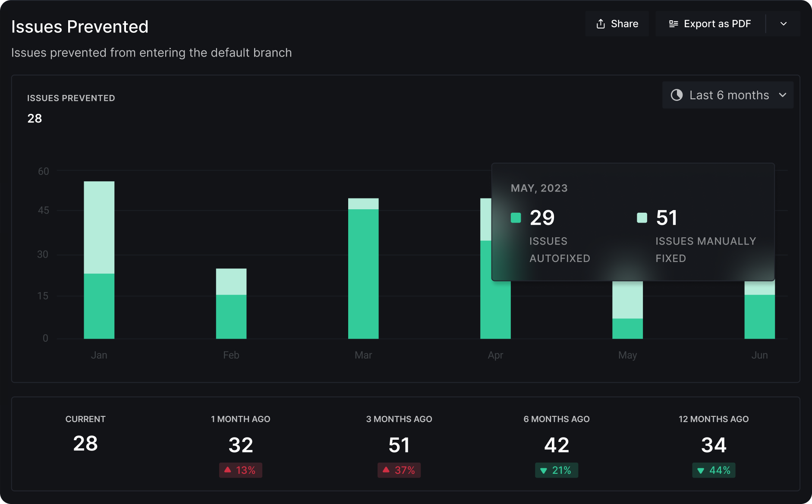Viewport: 812px width, 504px height.
Task: Select the Jan bar in chart
Action: point(99,260)
